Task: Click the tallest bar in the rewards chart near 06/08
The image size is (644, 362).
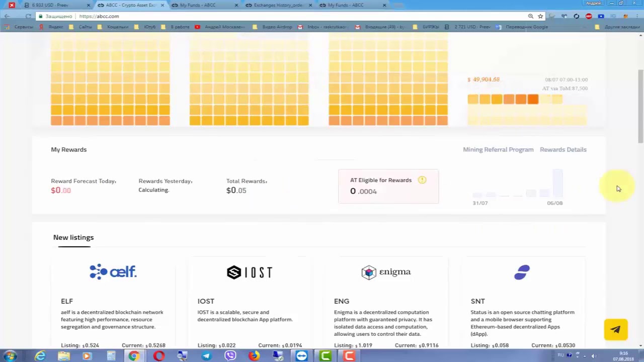Action: click(x=557, y=183)
